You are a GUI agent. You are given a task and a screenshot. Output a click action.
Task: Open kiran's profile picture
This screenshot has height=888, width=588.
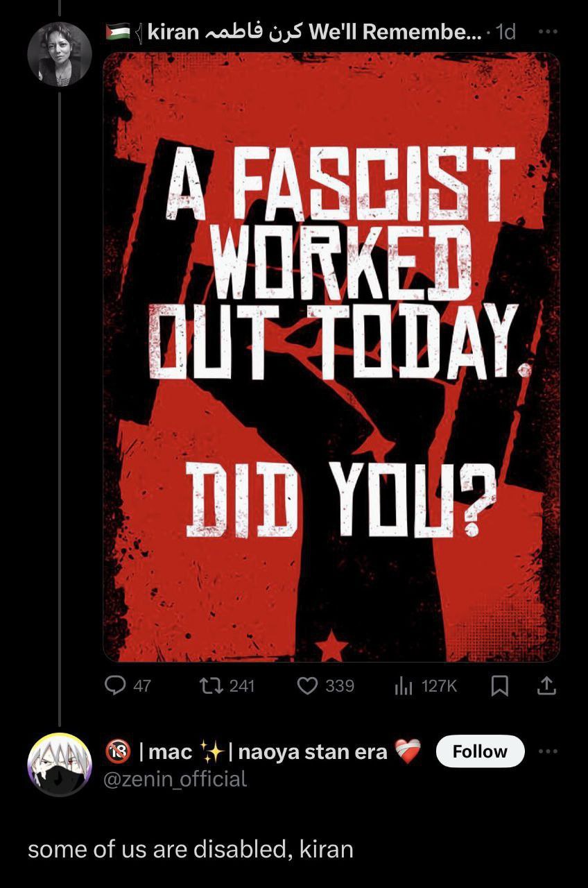(x=60, y=54)
